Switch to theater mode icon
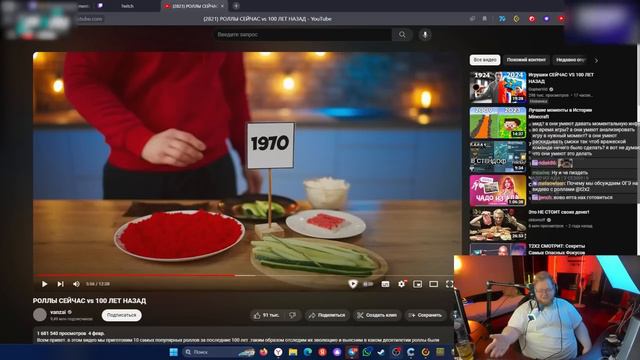Image resolution: width=640 pixels, height=360 pixels. (x=433, y=284)
